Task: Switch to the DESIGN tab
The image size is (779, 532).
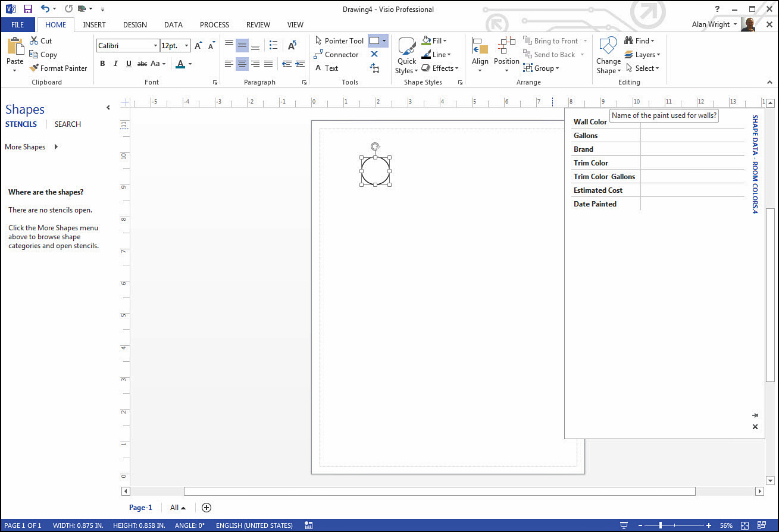Action: pos(135,25)
